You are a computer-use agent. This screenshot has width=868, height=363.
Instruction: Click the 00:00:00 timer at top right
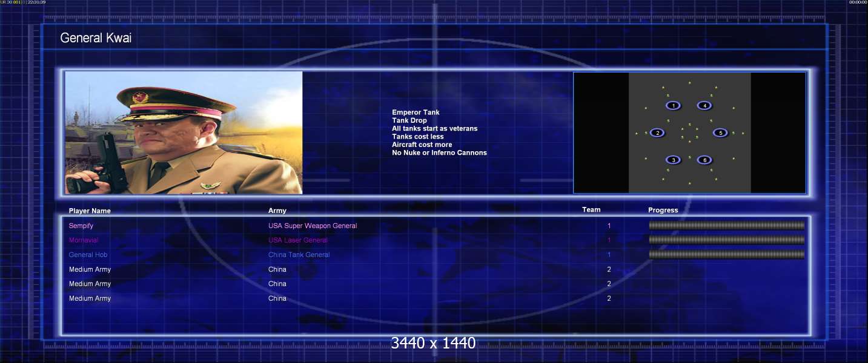pos(858,2)
